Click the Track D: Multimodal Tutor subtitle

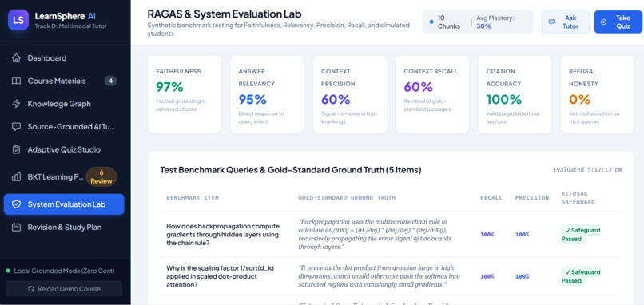[70, 26]
